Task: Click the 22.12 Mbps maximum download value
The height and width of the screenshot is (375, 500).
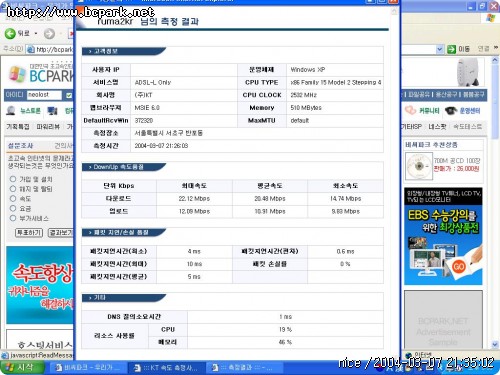Action: pos(194,199)
